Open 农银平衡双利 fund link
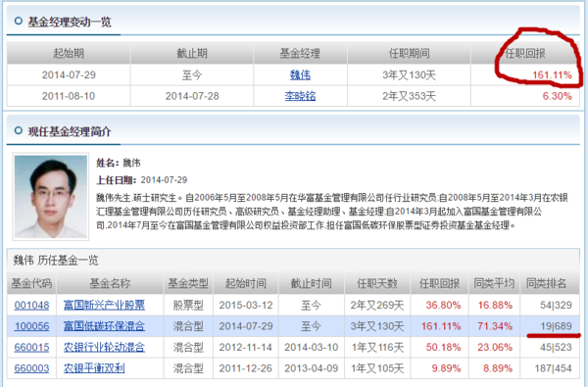The width and height of the screenshot is (588, 387). [94, 368]
